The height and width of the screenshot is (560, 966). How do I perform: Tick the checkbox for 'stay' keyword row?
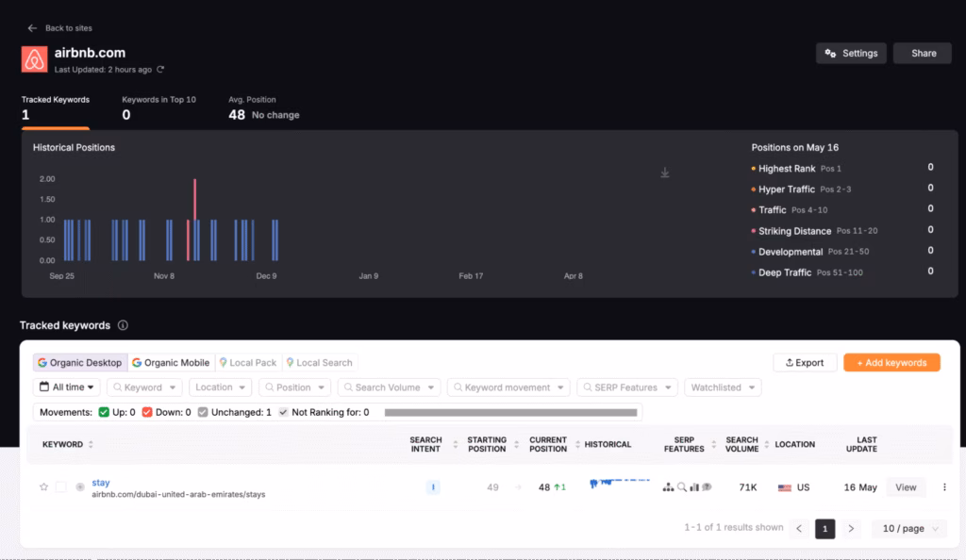(61, 487)
